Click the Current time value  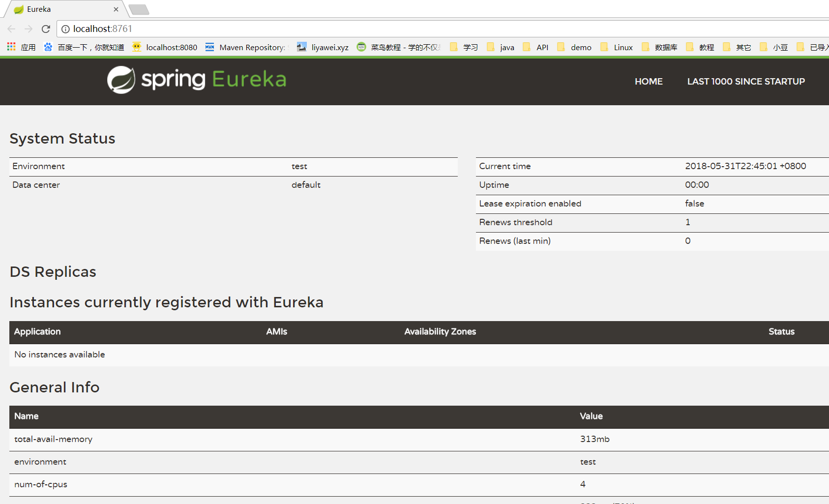[745, 166]
